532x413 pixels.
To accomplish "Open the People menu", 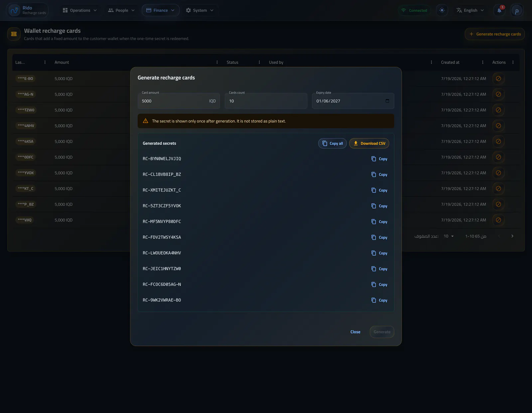I will coord(121,10).
